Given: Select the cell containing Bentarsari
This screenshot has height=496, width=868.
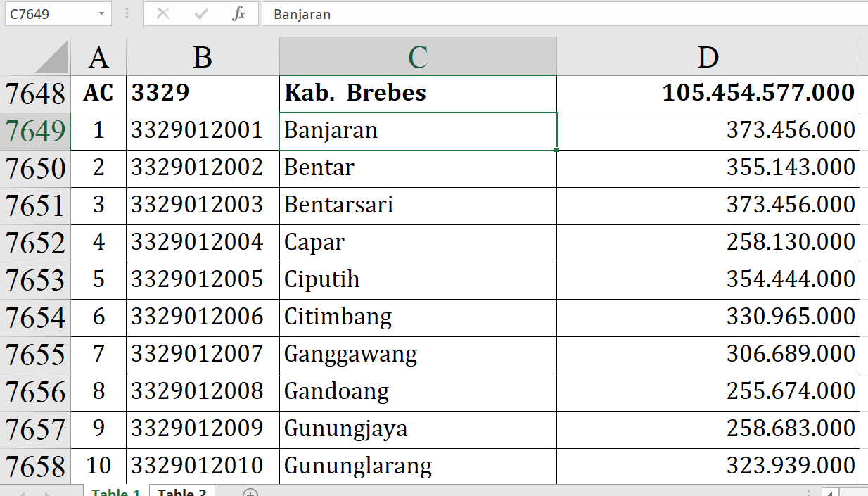Looking at the screenshot, I should pos(418,205).
